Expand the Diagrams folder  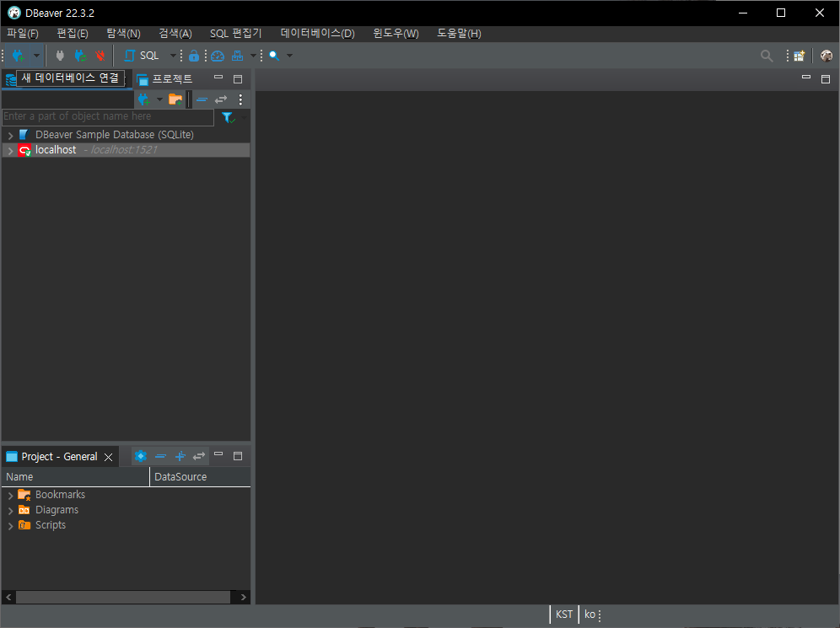tap(10, 512)
